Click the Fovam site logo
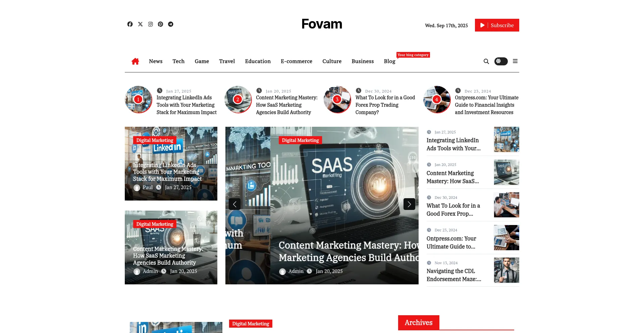This screenshot has width=644, height=333. click(322, 24)
